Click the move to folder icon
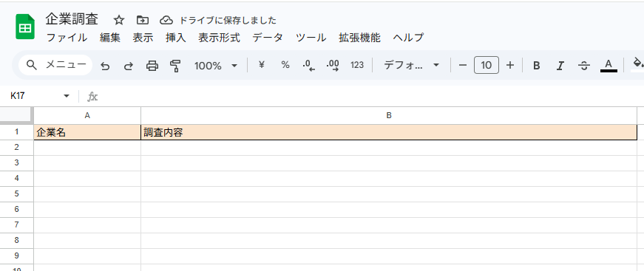Screen dimensions: 644x271 143,20
